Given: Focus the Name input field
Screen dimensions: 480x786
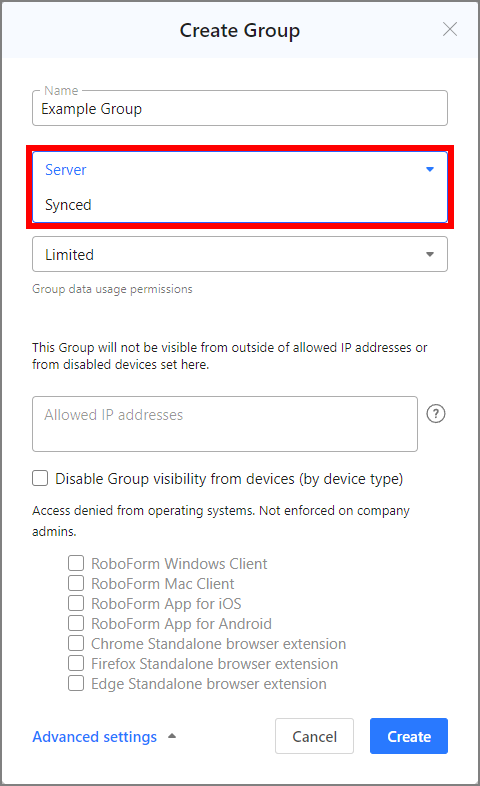Looking at the screenshot, I should tap(240, 108).
